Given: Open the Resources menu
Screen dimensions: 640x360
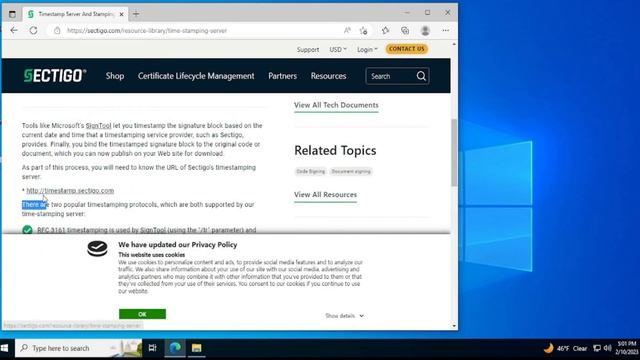Looking at the screenshot, I should pyautogui.click(x=328, y=76).
